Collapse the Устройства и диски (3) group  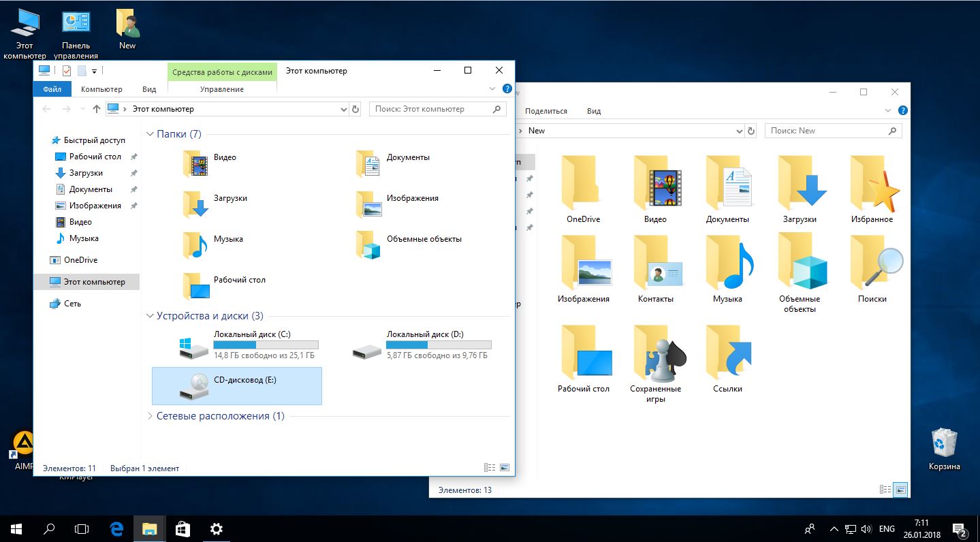[x=151, y=316]
